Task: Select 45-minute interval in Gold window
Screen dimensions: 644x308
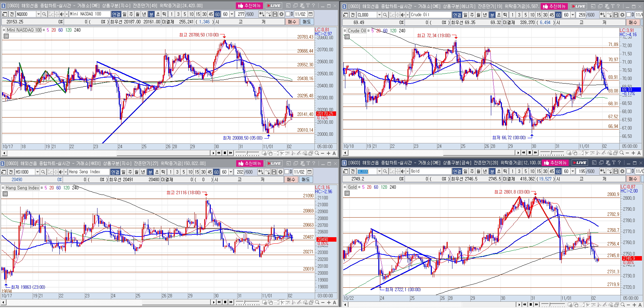Action: (552, 171)
